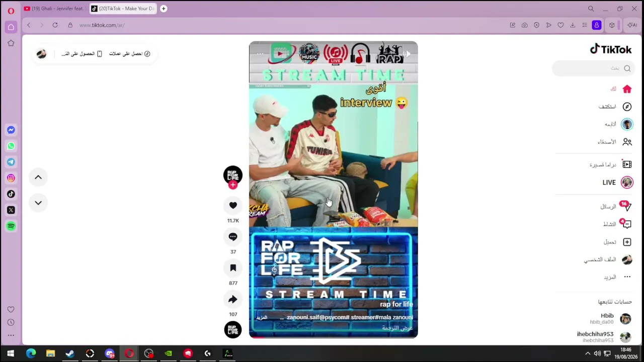Open Upload plus icon in TikTok sidebar
This screenshot has height=362, width=644.
click(x=627, y=242)
